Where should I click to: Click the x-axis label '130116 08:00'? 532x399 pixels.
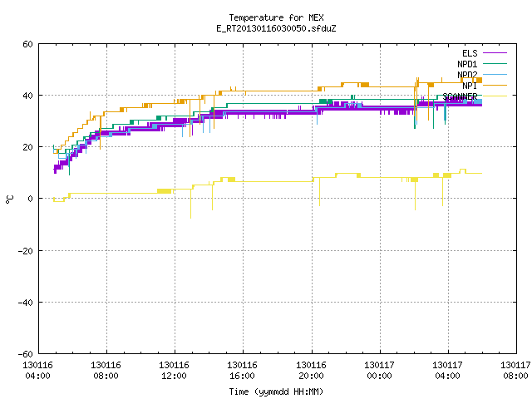[x=106, y=371]
